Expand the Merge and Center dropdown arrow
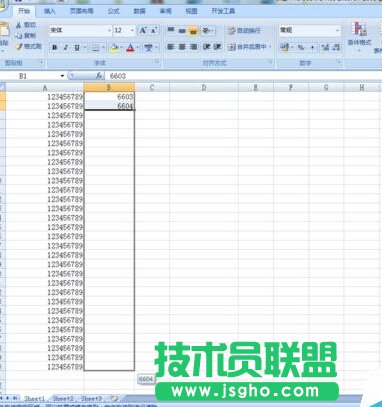382x407 pixels. [x=269, y=47]
